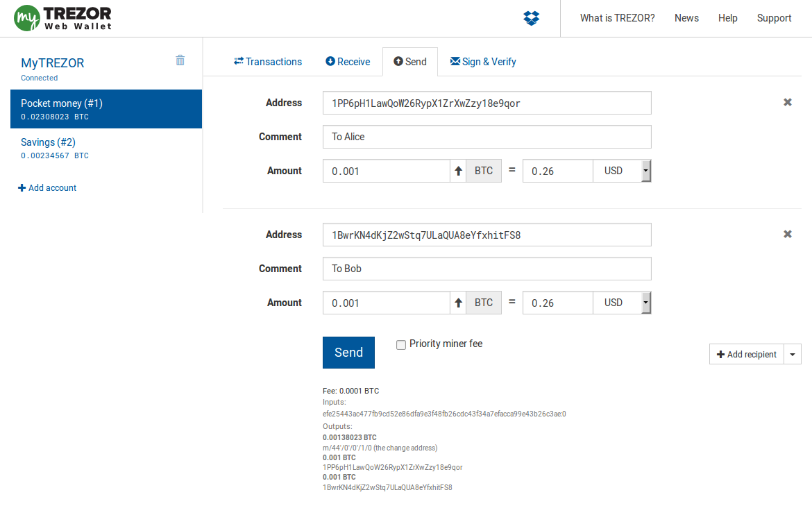Viewport: 812px width, 506px height.
Task: Open the Receive tab
Action: [348, 62]
